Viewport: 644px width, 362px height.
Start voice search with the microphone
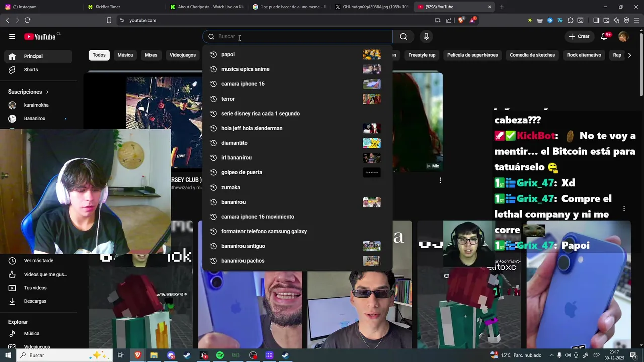[426, 36]
